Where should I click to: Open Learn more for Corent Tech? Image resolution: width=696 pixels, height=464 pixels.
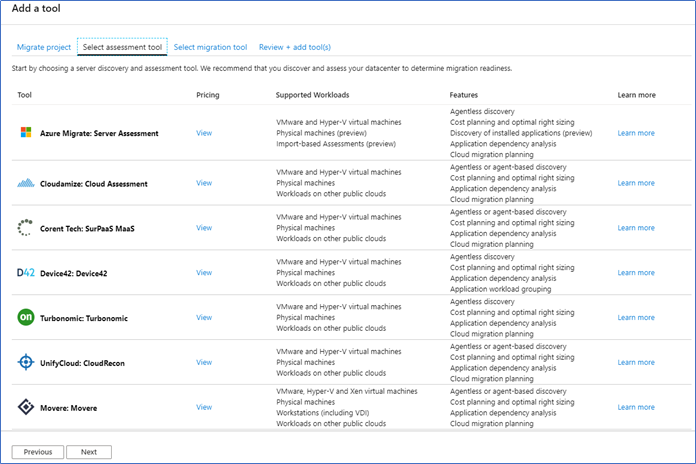[636, 228]
